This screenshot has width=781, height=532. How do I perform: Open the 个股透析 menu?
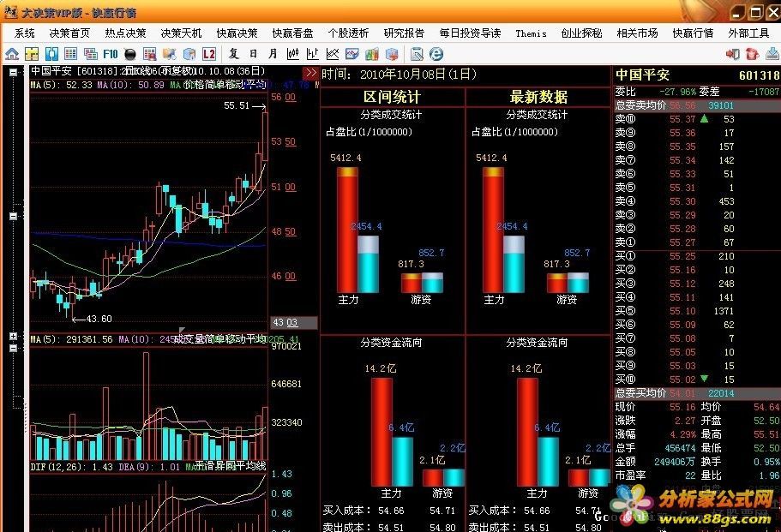(348, 33)
